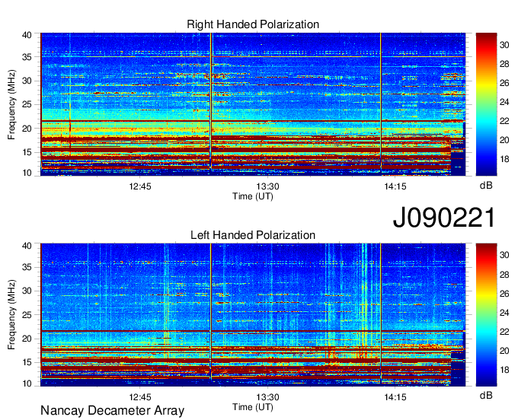Click "Time (UT)" label under the Right Handed plot
This screenshot has height=420, width=518.
tap(253, 196)
